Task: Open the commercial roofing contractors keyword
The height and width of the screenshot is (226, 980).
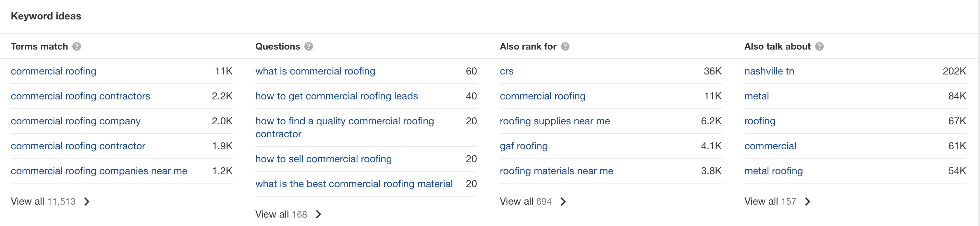Action: pos(80,96)
